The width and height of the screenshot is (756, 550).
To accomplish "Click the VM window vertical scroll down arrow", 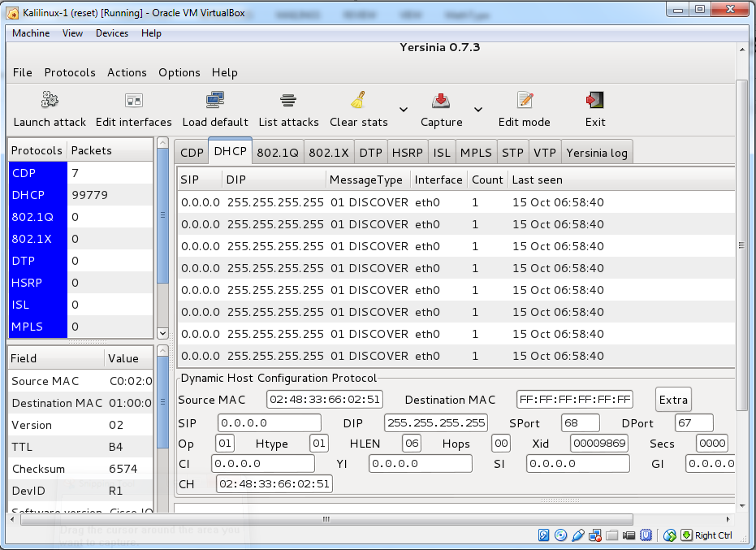I will (742, 505).
